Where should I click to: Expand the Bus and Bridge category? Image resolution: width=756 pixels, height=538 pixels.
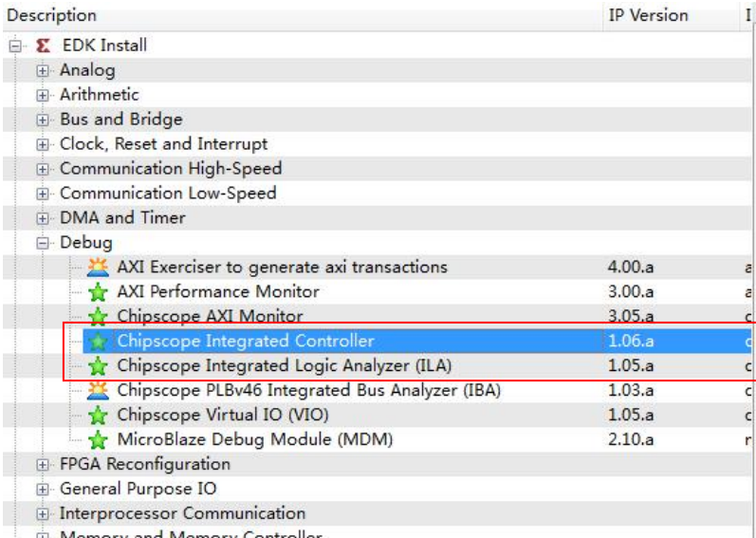[43, 120]
